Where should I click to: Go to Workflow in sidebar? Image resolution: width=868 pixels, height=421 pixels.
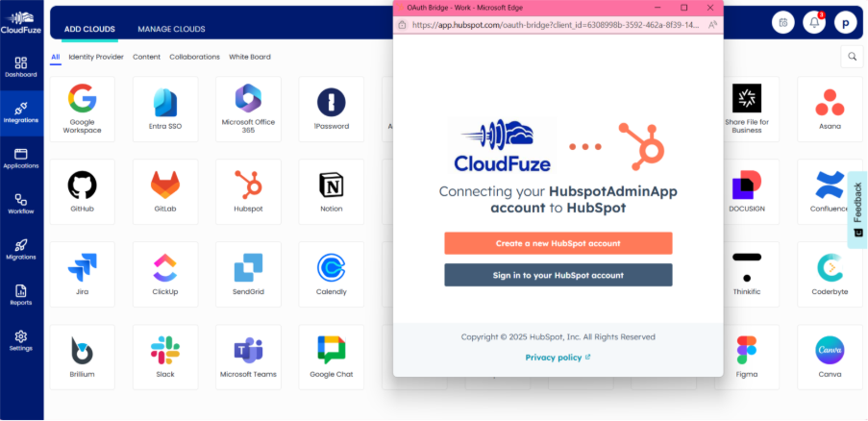tap(21, 204)
